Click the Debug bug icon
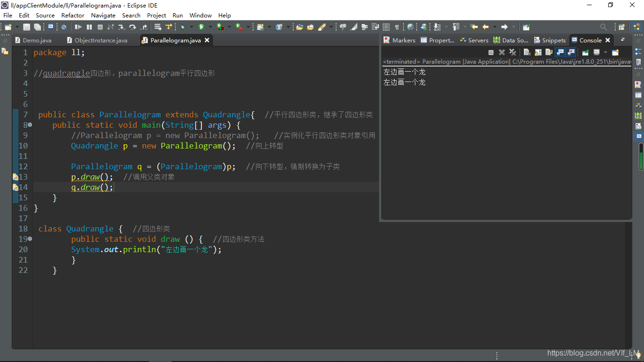This screenshot has width=644, height=362. 182,27
